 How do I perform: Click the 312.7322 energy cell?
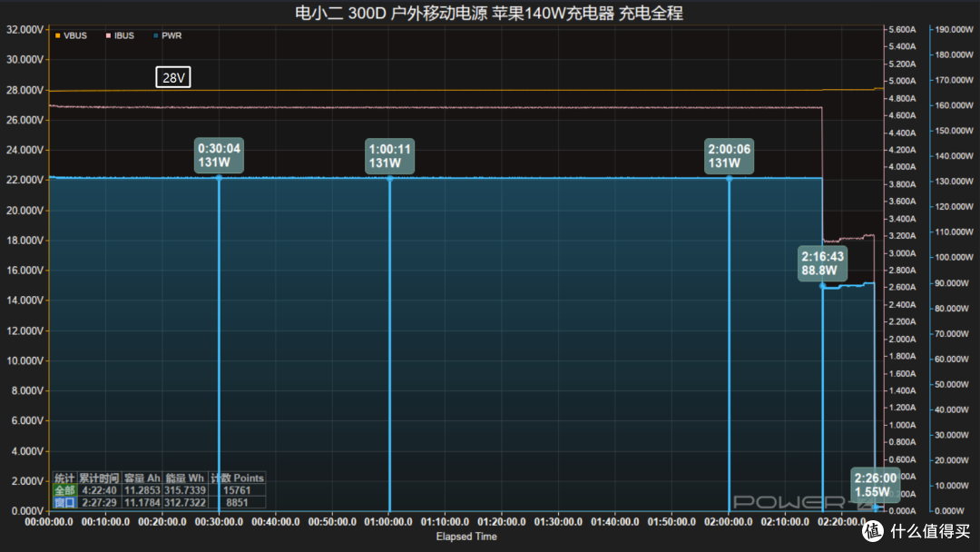[x=184, y=502]
